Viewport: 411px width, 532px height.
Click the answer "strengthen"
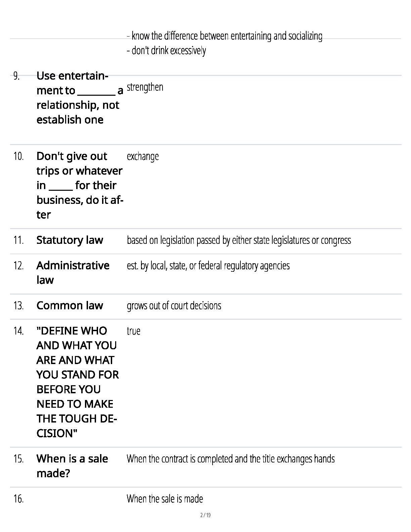point(145,87)
